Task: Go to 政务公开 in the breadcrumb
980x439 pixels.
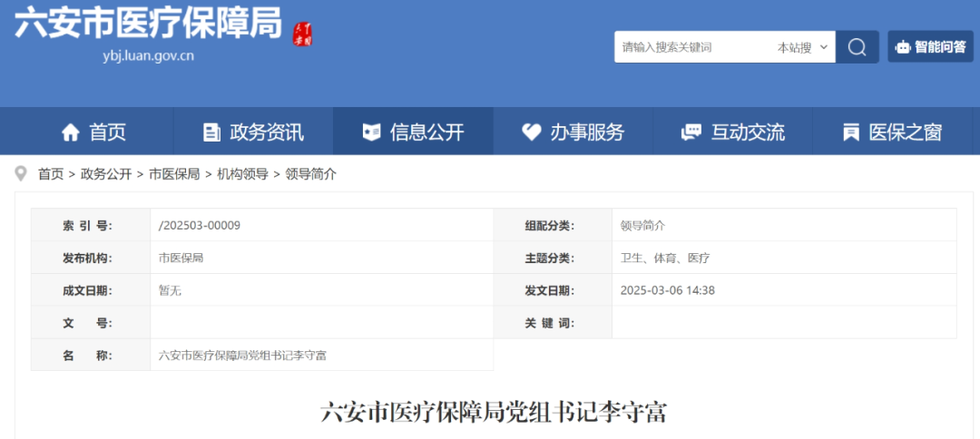Action: tap(106, 174)
